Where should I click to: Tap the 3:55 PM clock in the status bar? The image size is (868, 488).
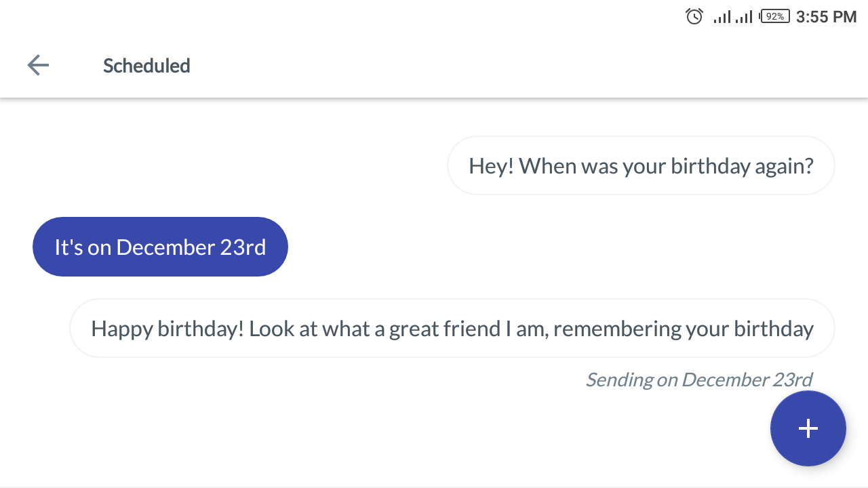tap(826, 17)
